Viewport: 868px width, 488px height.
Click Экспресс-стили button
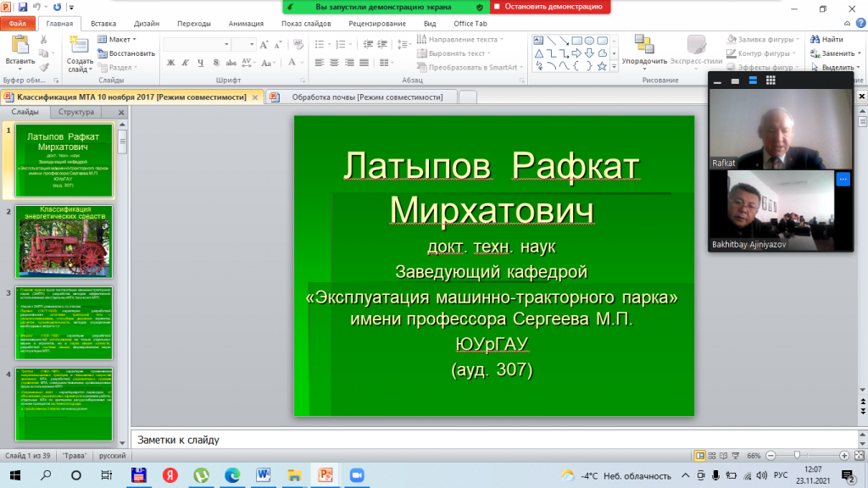(x=697, y=50)
